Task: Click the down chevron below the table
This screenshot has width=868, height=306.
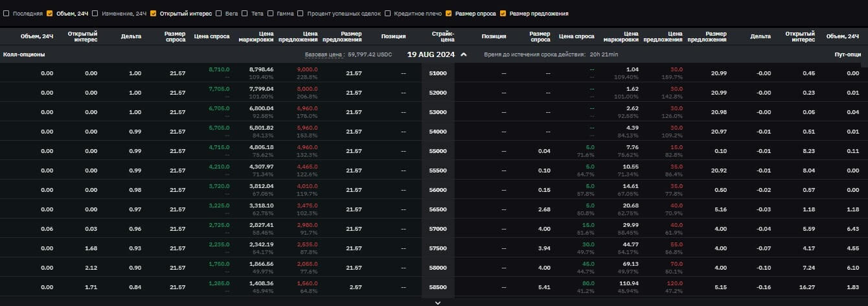Action: [438, 302]
